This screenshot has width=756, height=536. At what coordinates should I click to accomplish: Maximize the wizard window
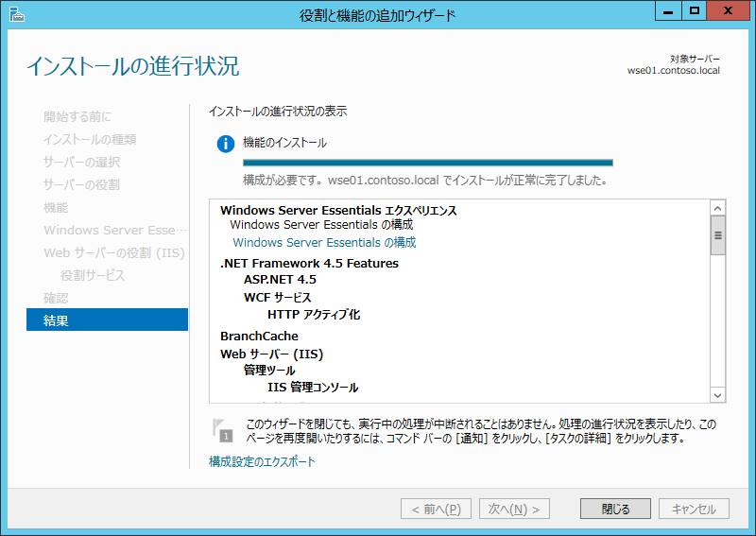[x=694, y=10]
